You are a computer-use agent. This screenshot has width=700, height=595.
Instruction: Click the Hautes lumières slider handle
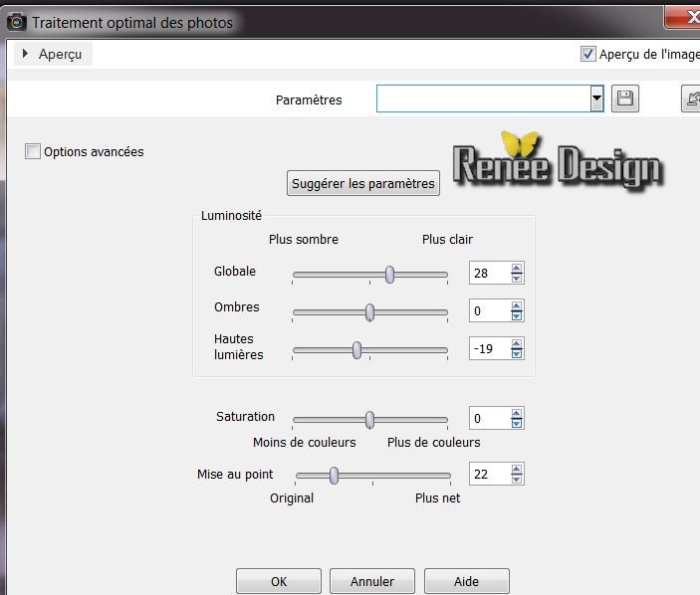point(356,350)
